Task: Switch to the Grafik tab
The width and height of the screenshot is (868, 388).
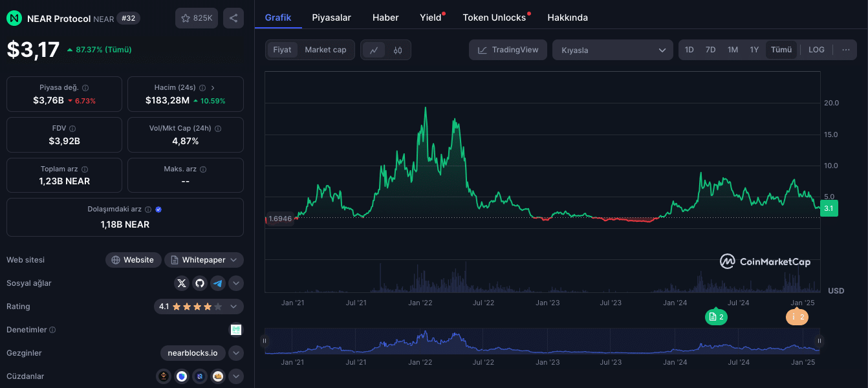Action: coord(278,17)
